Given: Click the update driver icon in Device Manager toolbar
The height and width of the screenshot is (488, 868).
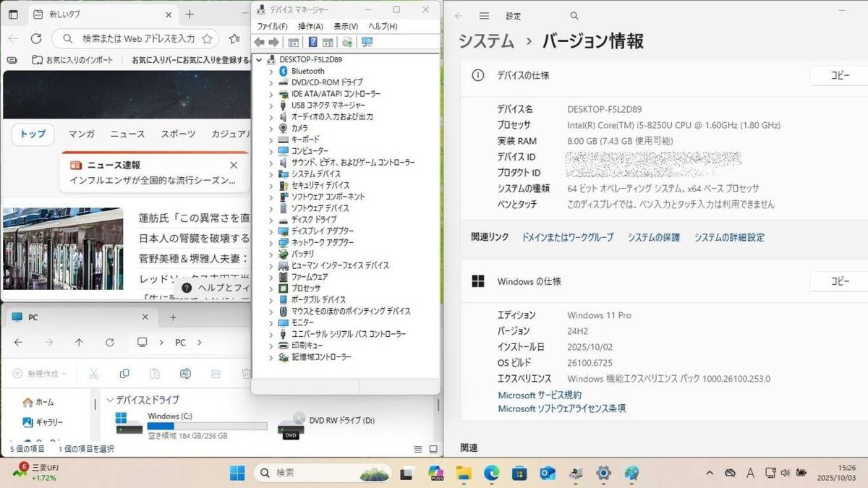Looking at the screenshot, I should click(348, 42).
